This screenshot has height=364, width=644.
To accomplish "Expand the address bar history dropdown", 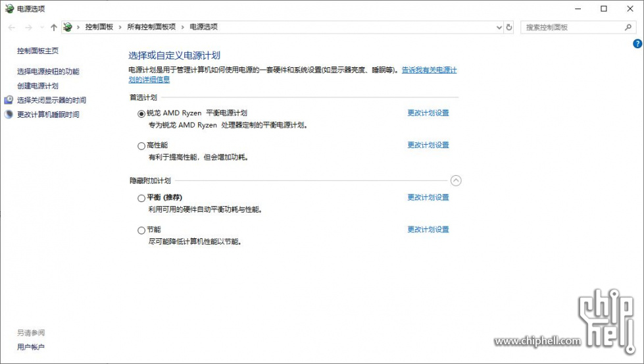I will click(x=499, y=28).
